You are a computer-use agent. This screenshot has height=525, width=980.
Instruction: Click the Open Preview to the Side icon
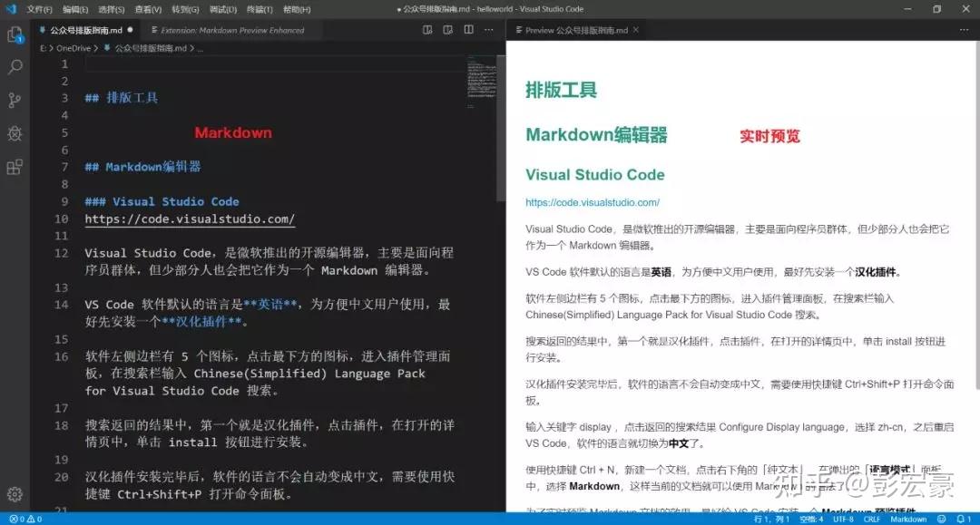[x=448, y=29]
